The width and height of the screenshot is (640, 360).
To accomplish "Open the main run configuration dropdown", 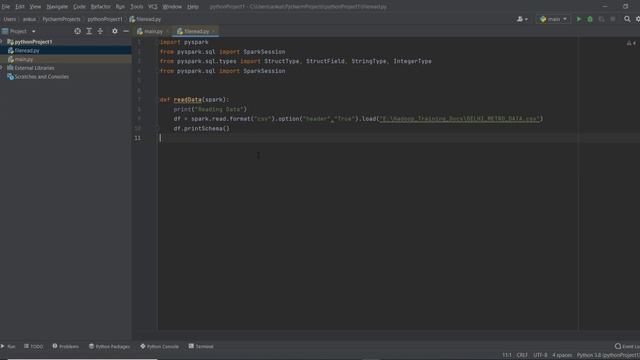I will (553, 19).
